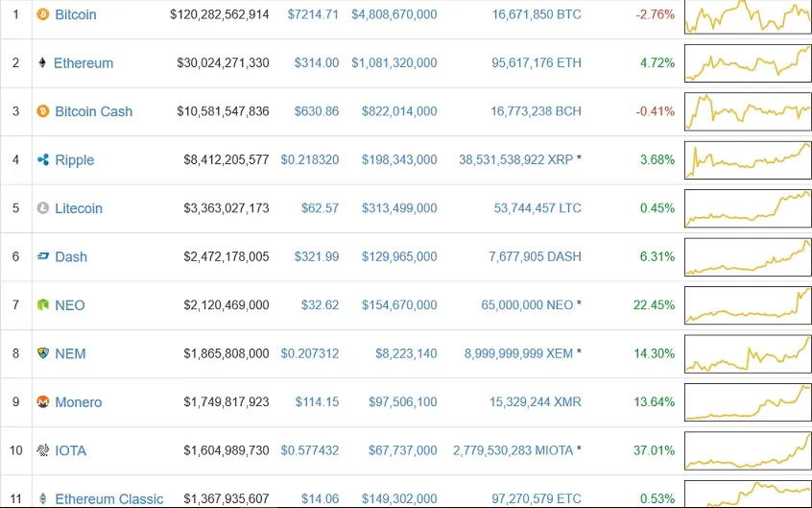
Task: Open the Bitcoin Cash name link
Action: pyautogui.click(x=94, y=111)
